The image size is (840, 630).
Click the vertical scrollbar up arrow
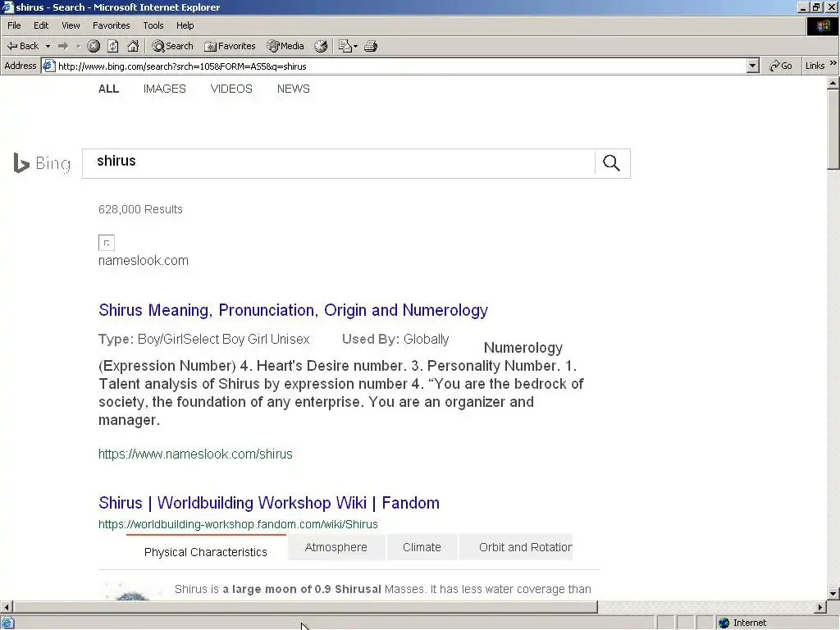click(x=833, y=83)
